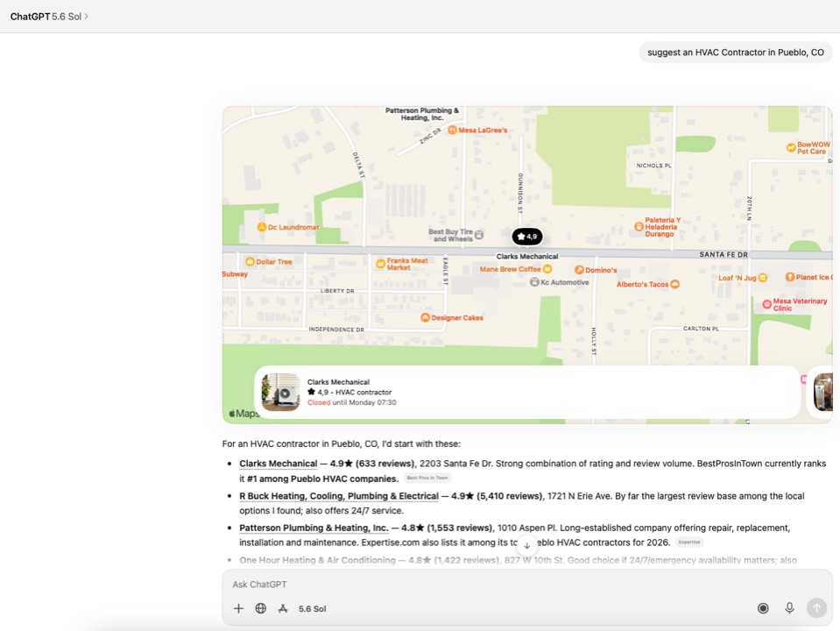This screenshot has height=631, width=840.
Task: Select the Franks Meat Market marker
Action: [381, 264]
